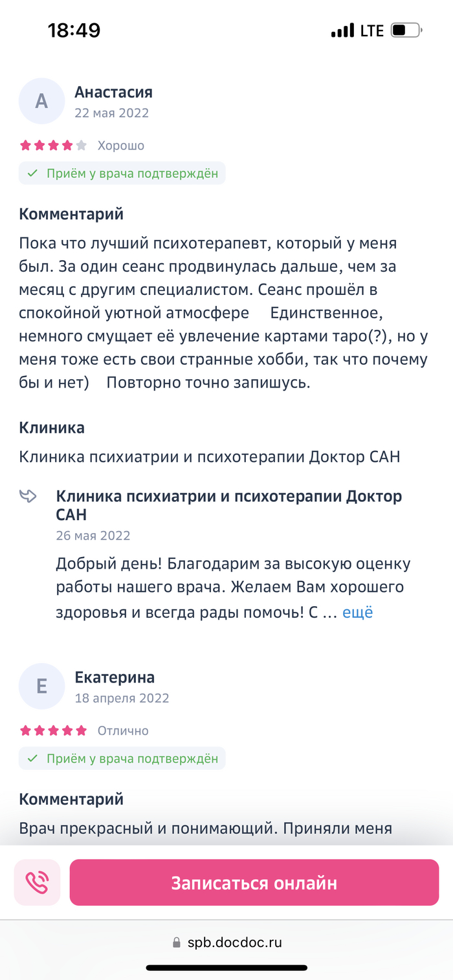
Task: Click Ekaterina's avatar circle with letter E
Action: point(41,686)
